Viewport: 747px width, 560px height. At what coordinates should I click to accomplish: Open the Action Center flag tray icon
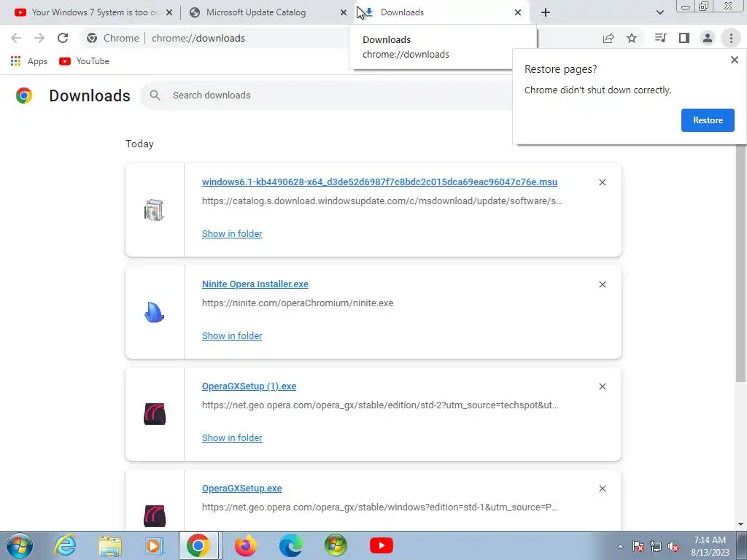(x=638, y=547)
